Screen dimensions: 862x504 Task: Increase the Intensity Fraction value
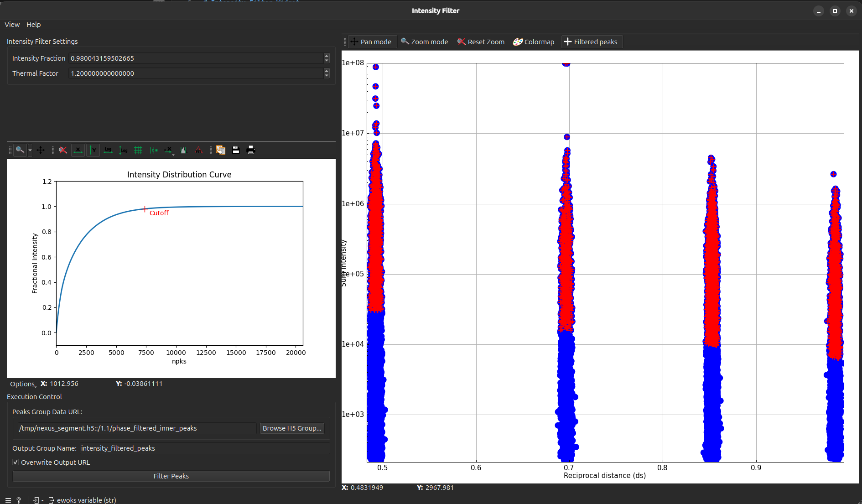click(327, 56)
